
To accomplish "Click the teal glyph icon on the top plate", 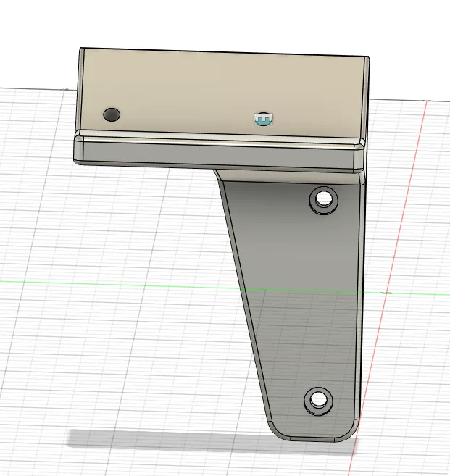I will point(263,120).
